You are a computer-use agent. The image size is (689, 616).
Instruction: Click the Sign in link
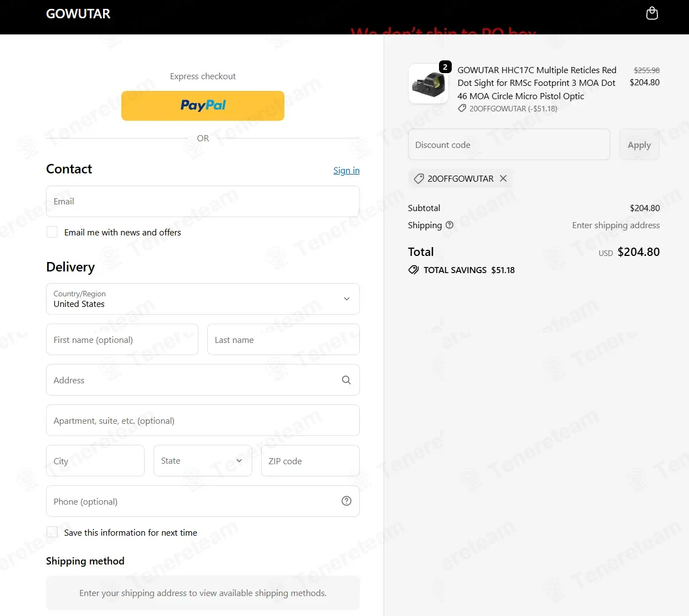pyautogui.click(x=346, y=170)
